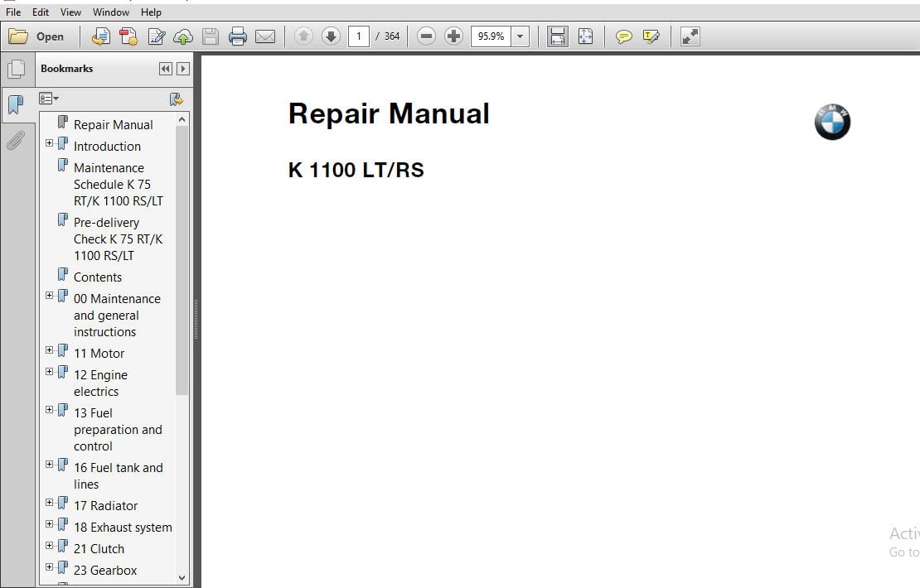Click the upload to cloud icon
The image size is (920, 588).
pyautogui.click(x=183, y=37)
